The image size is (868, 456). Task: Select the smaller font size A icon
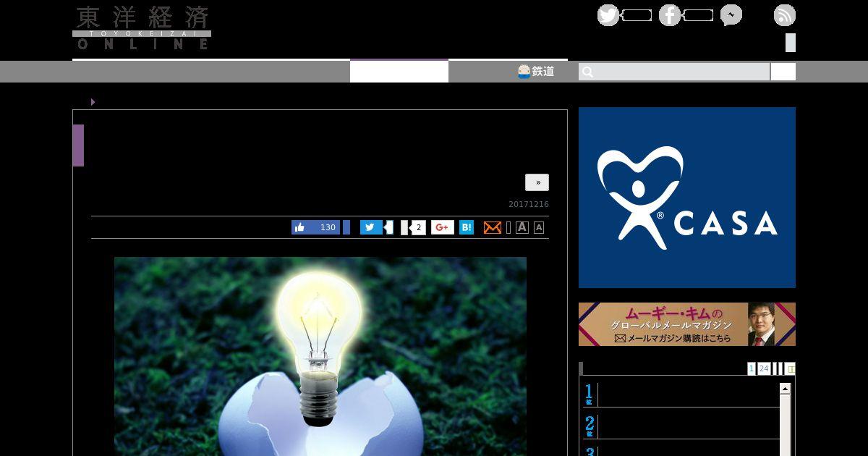[539, 227]
